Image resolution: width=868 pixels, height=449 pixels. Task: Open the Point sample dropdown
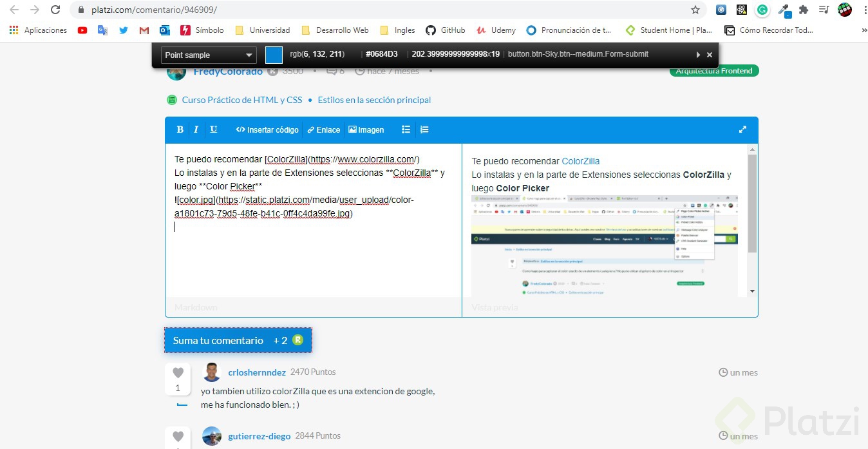209,55
